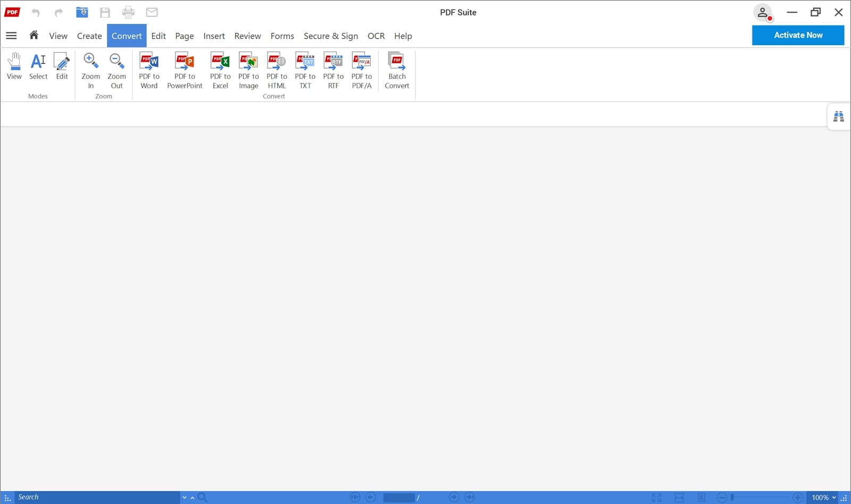Open the 100% zoom level dropdown
The height and width of the screenshot is (504, 851).
[x=824, y=498]
